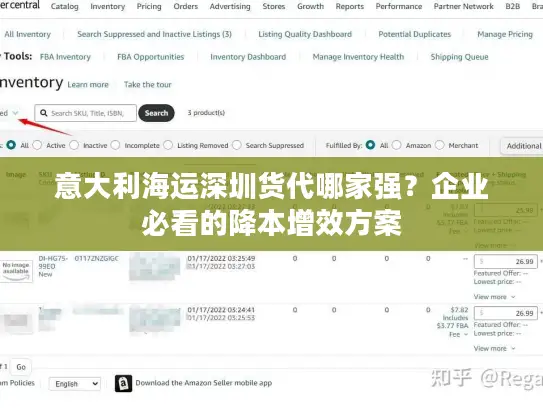The image size is (543, 408).
Task: Open FBA Inventory tool
Action: pyautogui.click(x=65, y=57)
